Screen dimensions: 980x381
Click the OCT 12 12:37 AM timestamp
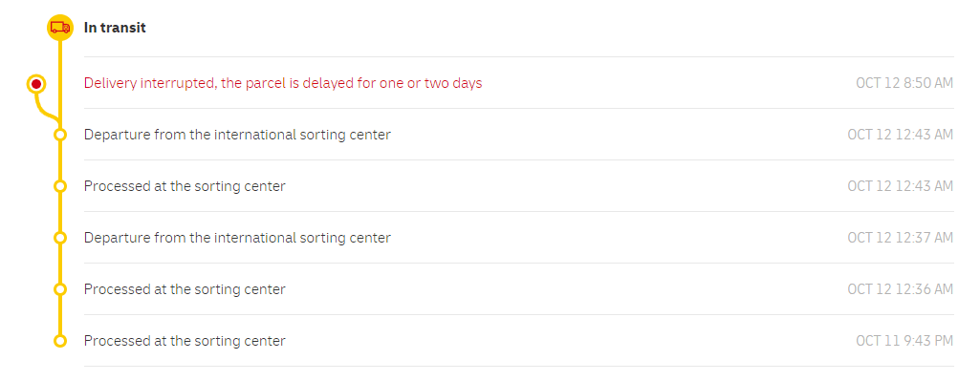[900, 238]
